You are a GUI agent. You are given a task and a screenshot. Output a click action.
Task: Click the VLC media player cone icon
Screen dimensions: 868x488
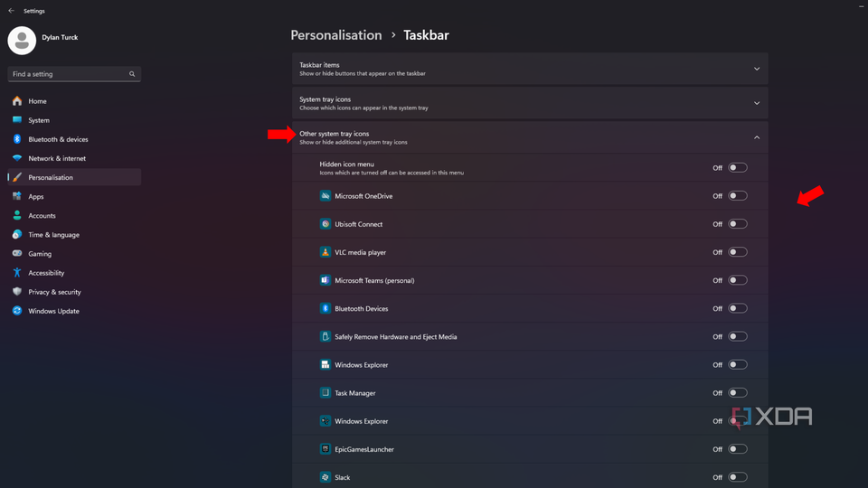tap(325, 252)
